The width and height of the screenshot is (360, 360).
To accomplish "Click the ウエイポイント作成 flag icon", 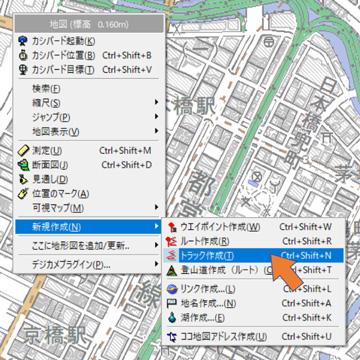I will pos(171,227).
